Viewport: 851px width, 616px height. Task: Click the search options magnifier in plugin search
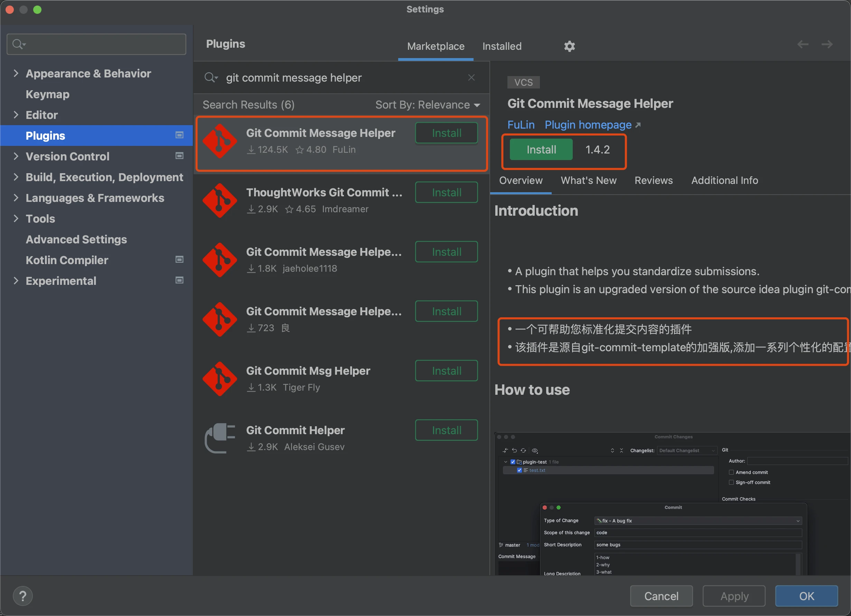pyautogui.click(x=211, y=78)
